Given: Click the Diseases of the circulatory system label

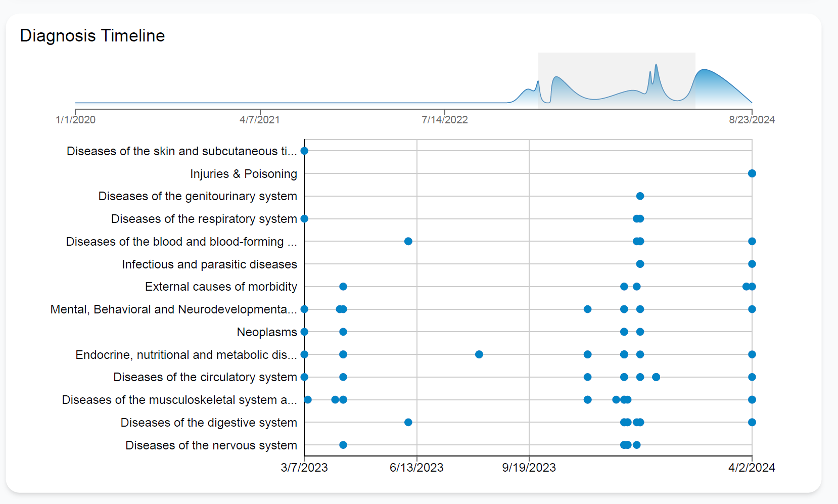Looking at the screenshot, I should click(205, 377).
